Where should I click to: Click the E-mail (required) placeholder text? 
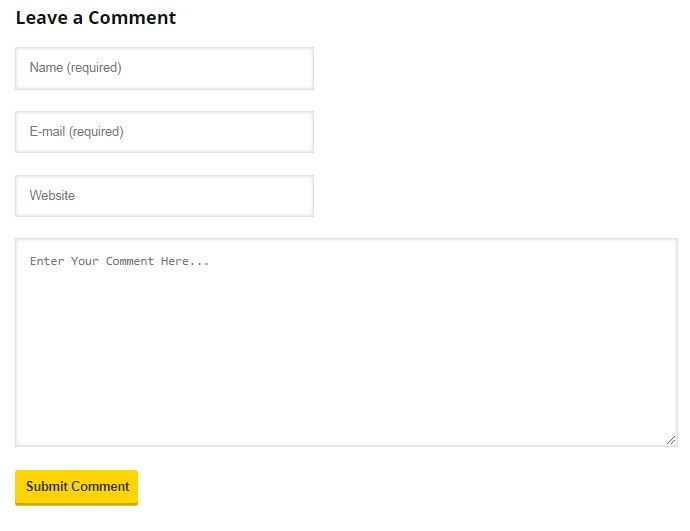(x=77, y=132)
